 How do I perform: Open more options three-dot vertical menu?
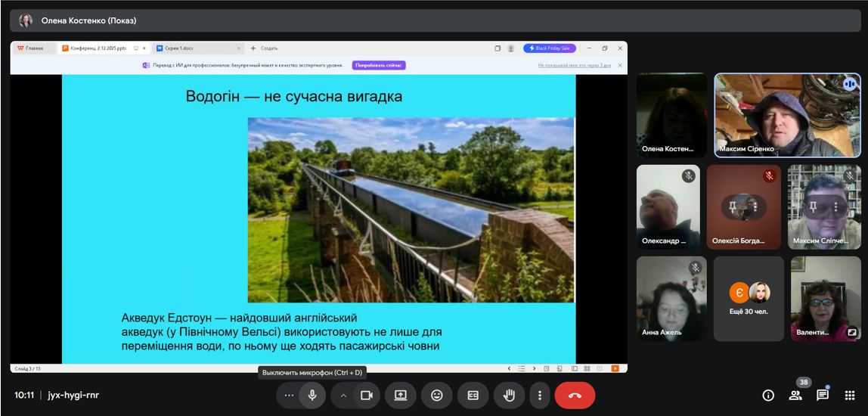pyautogui.click(x=540, y=395)
